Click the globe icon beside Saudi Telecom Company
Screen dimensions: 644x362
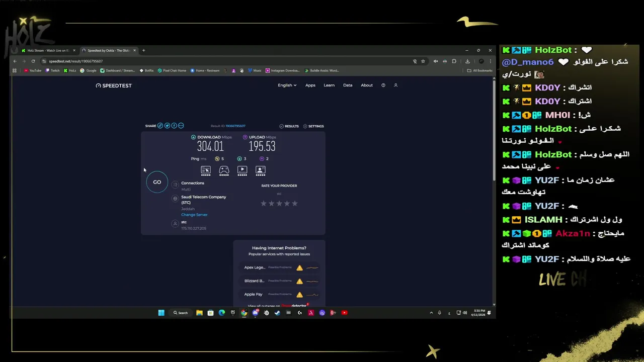tap(175, 199)
